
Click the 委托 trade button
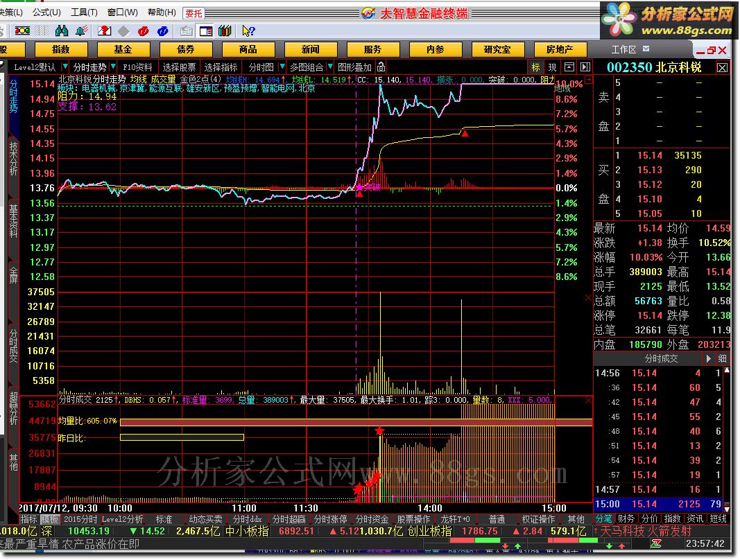click(193, 13)
